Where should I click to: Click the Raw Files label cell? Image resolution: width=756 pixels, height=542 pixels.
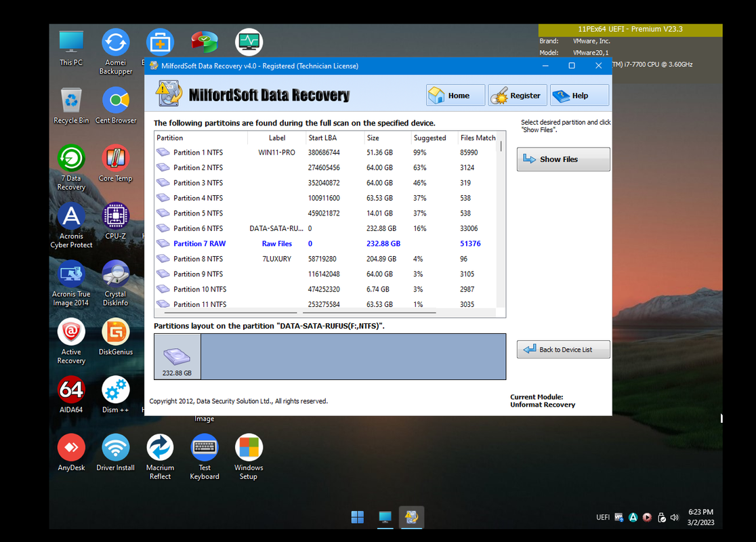(x=277, y=243)
